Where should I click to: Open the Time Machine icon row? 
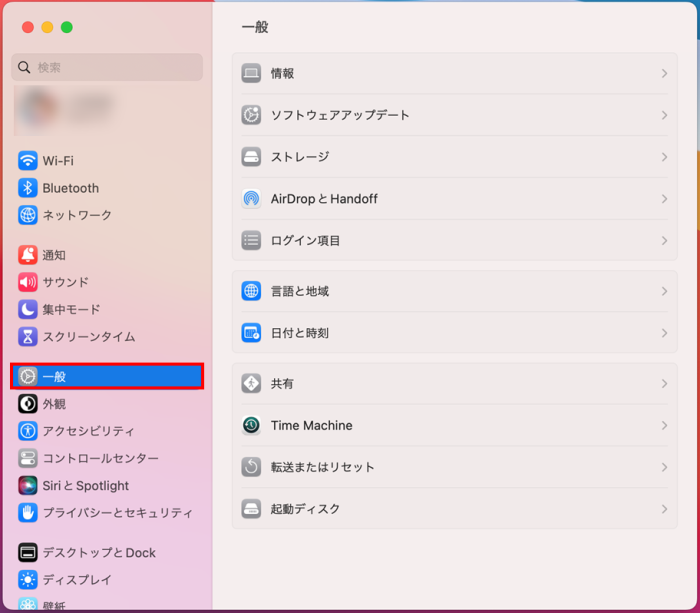point(251,425)
